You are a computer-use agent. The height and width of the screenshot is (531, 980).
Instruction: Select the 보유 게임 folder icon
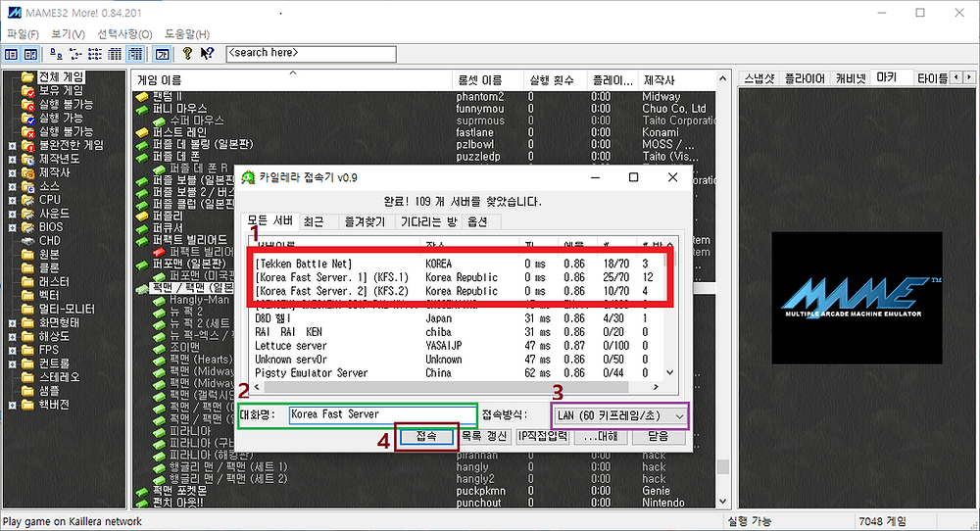[x=26, y=90]
